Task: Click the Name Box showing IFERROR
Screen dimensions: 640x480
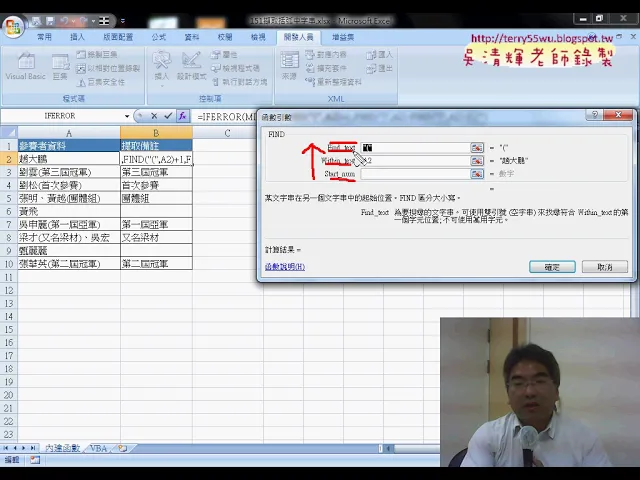Action: [x=61, y=116]
